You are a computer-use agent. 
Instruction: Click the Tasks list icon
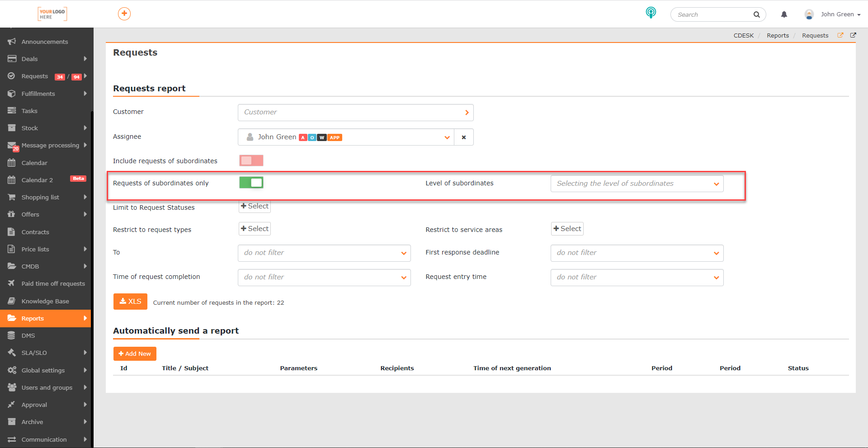[12, 111]
